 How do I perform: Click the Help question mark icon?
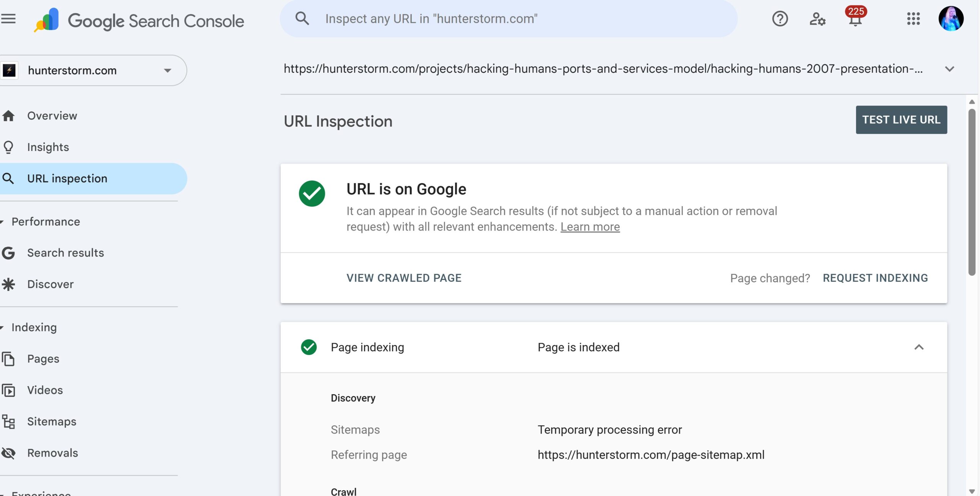[x=780, y=18]
